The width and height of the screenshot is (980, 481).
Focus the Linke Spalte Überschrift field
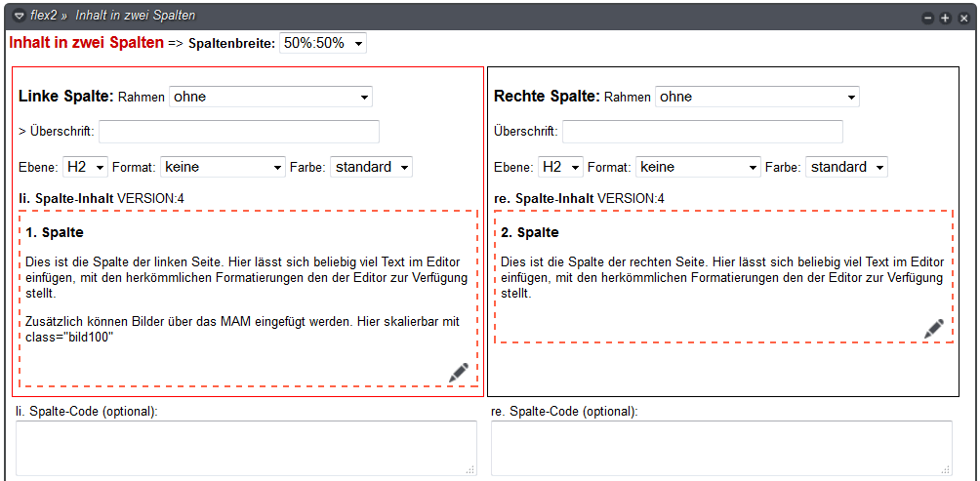[239, 132]
